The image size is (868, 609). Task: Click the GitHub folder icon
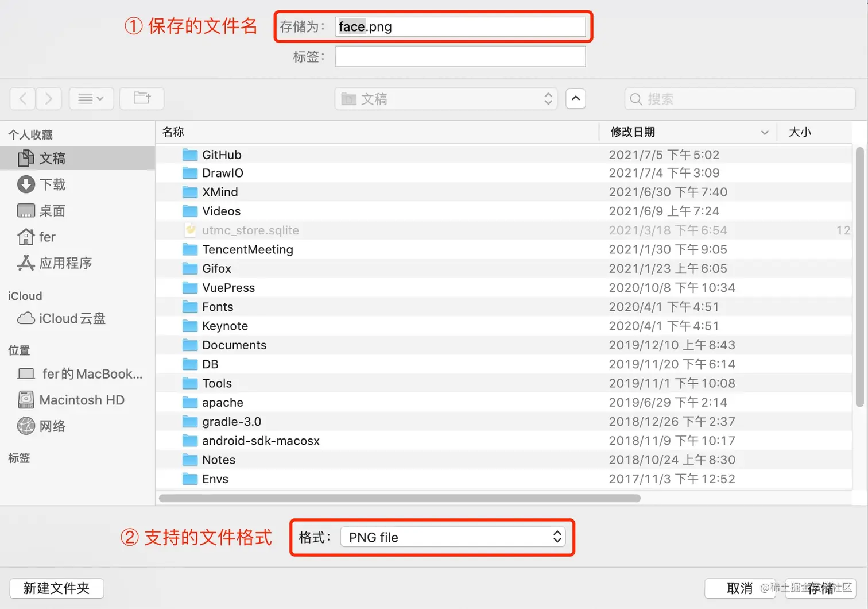click(190, 155)
